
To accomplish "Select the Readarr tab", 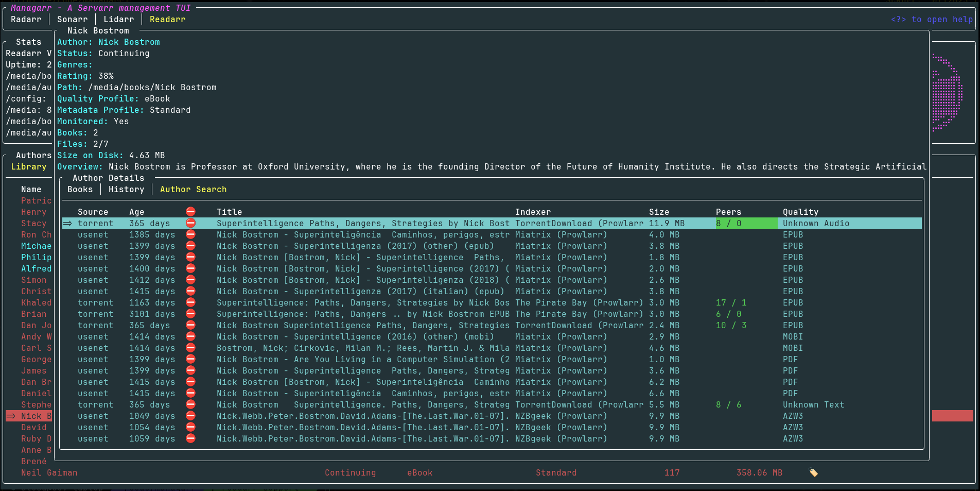I will click(x=167, y=19).
